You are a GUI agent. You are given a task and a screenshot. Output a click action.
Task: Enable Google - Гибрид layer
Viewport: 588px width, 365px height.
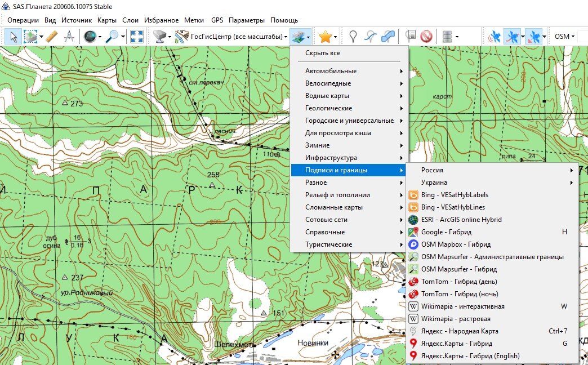click(x=492, y=232)
